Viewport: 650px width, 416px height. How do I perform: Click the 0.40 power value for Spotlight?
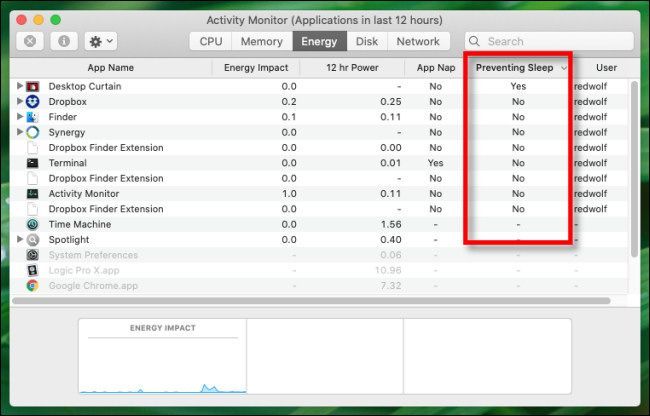[x=391, y=239]
